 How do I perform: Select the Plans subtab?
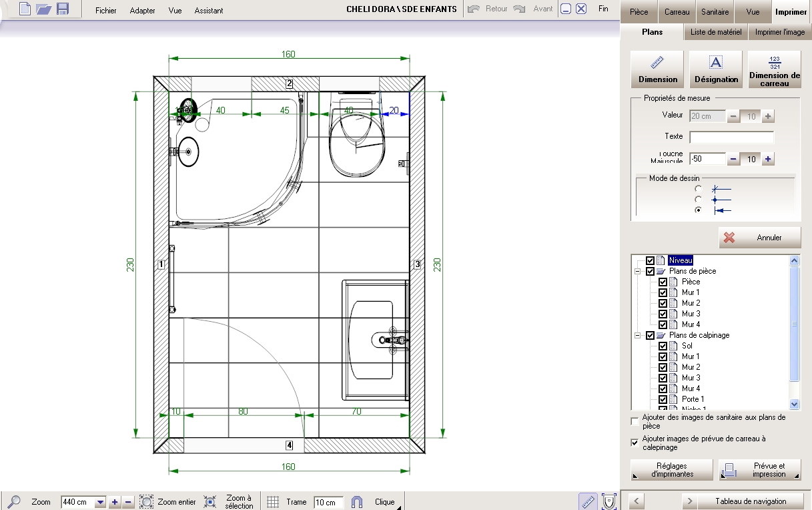652,32
